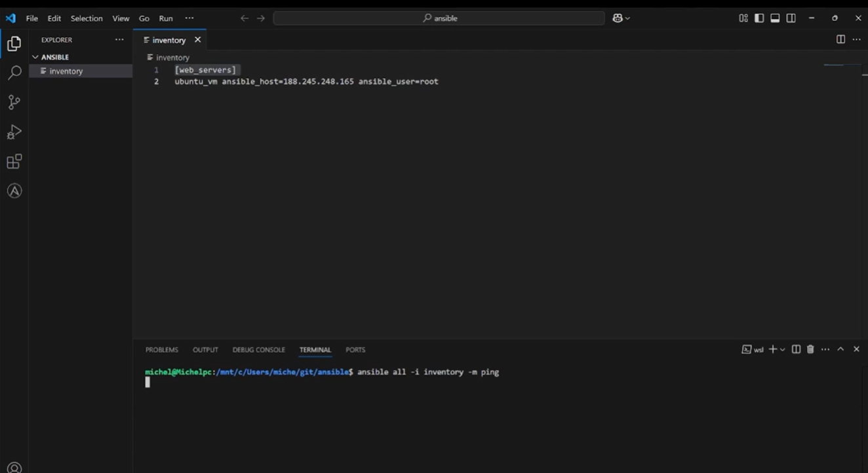Open the Explorer view in activity bar
This screenshot has height=473, width=868.
click(14, 44)
